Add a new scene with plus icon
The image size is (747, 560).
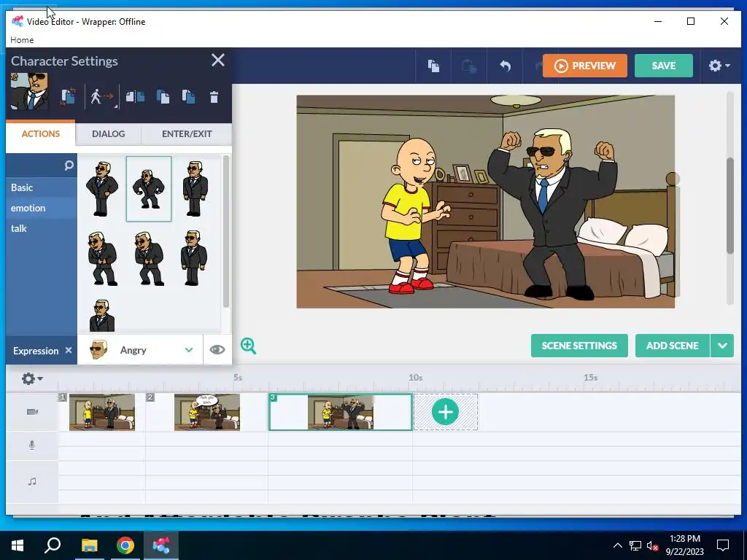click(446, 412)
